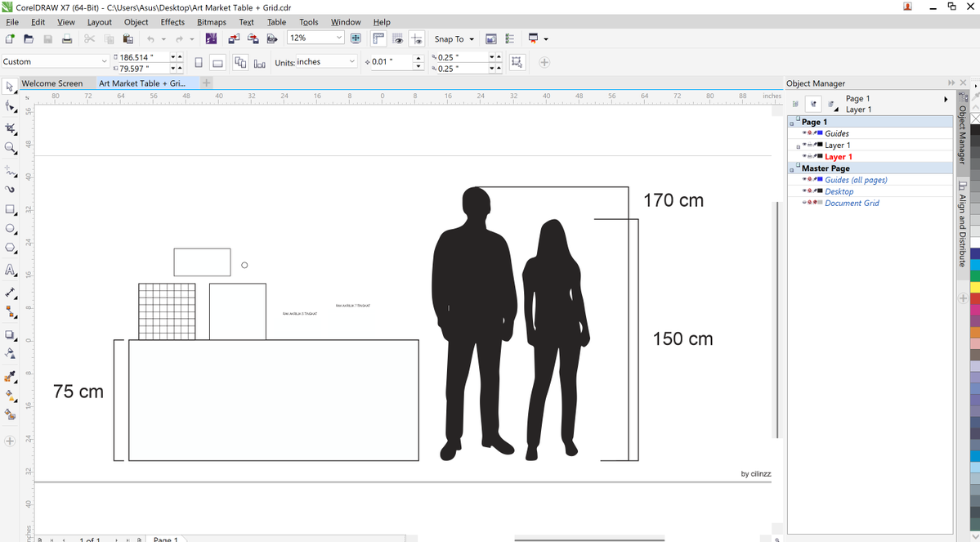Toggle Show guidelines button
This screenshot has width=980, height=542.
click(417, 38)
